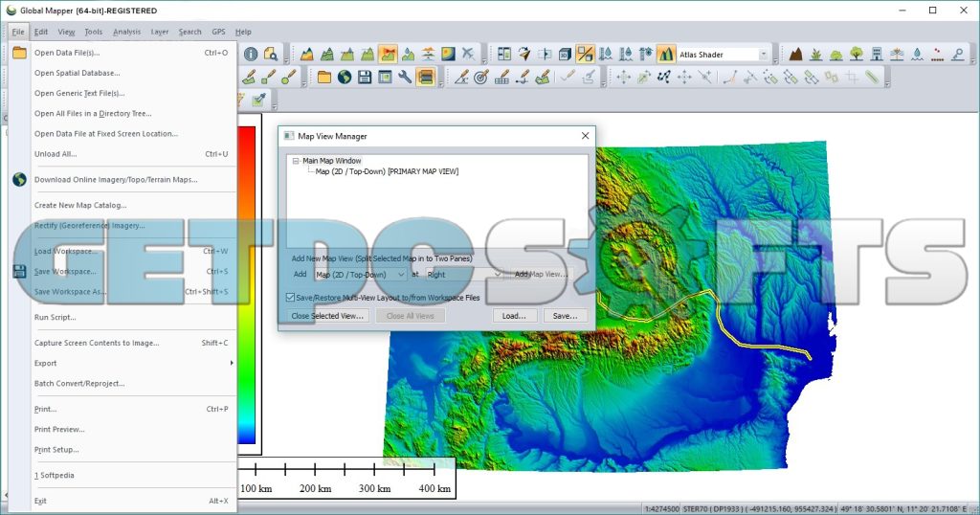This screenshot has height=515, width=980.
Task: Click the water drop terrain analysis icon
Action: pyautogui.click(x=408, y=55)
